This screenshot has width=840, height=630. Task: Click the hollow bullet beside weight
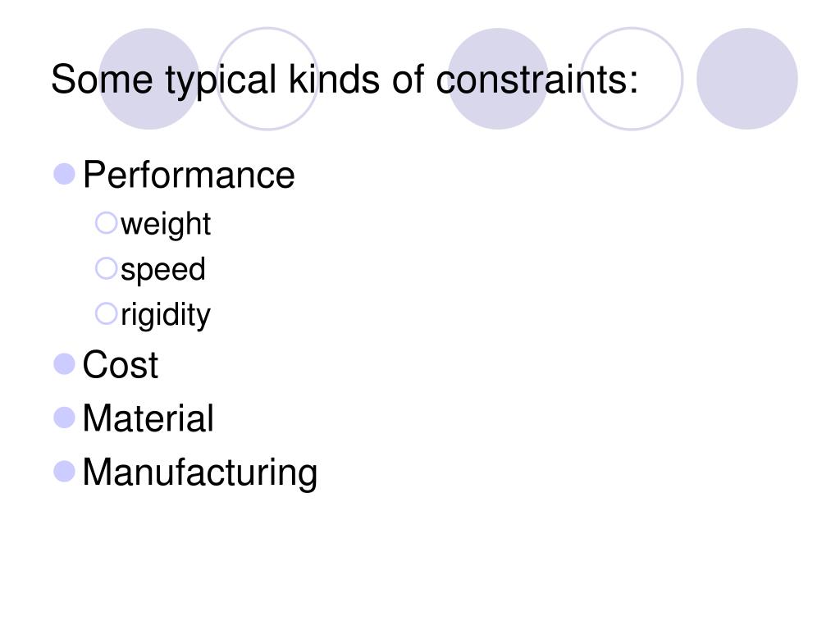pyautogui.click(x=106, y=223)
